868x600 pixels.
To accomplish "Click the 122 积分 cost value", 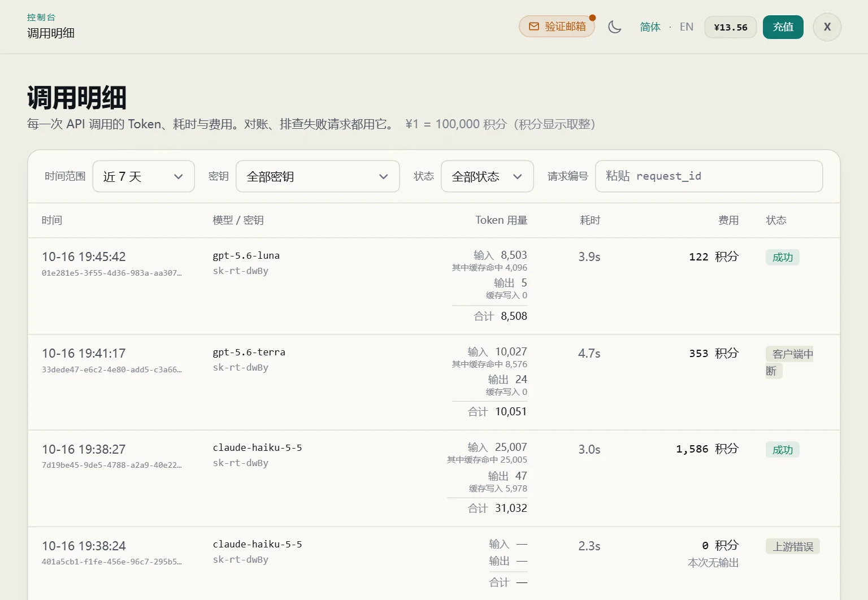I will point(714,256).
